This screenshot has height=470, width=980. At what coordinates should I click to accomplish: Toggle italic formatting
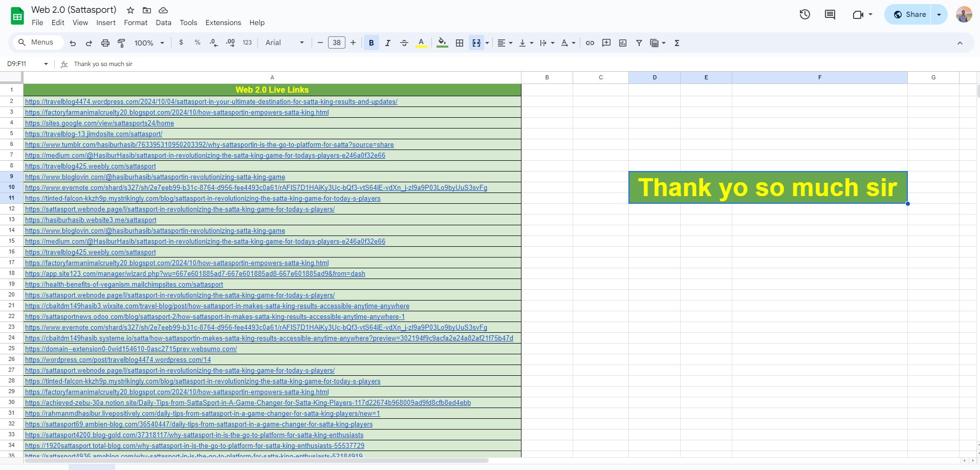tap(387, 43)
